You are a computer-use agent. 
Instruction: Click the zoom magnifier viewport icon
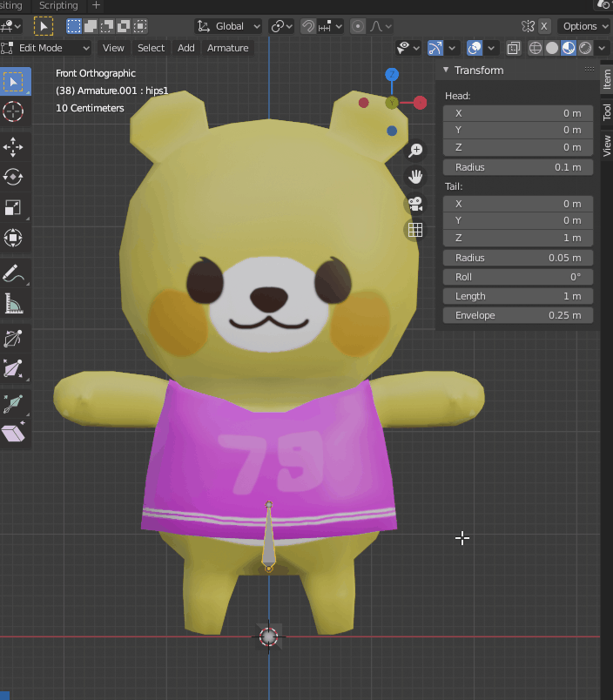(x=415, y=151)
